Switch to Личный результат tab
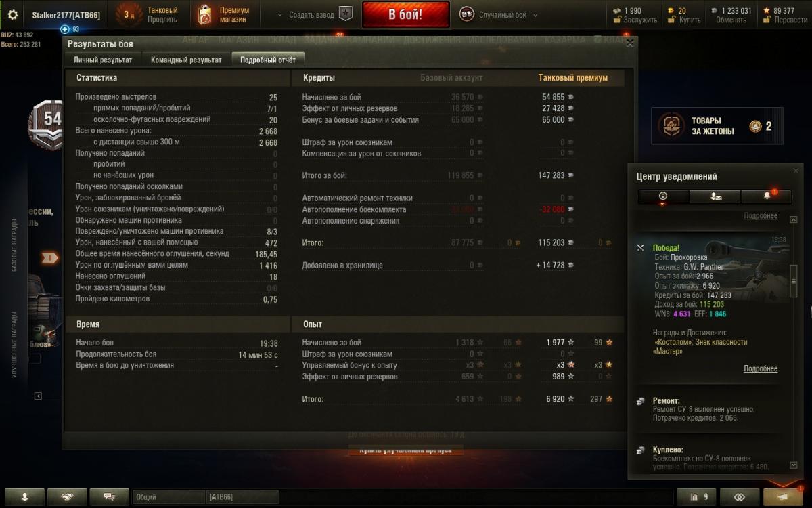 click(x=103, y=60)
